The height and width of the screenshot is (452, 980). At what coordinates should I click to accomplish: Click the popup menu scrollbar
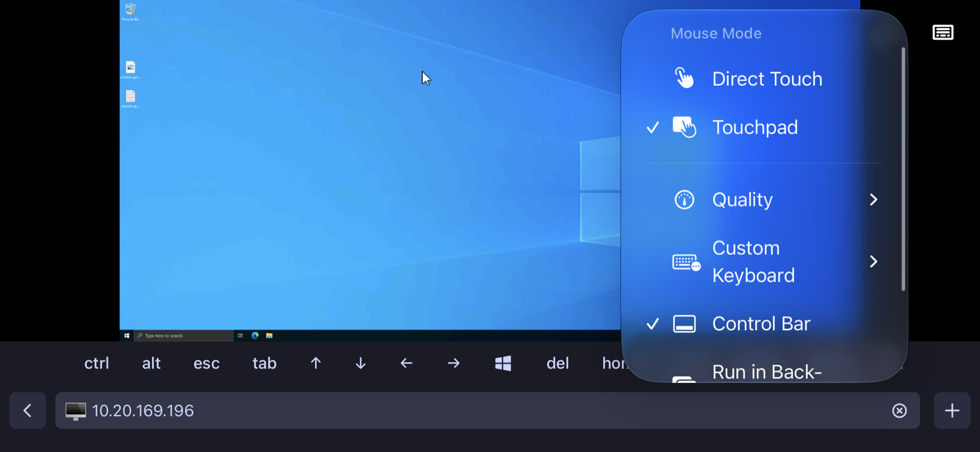[903, 169]
